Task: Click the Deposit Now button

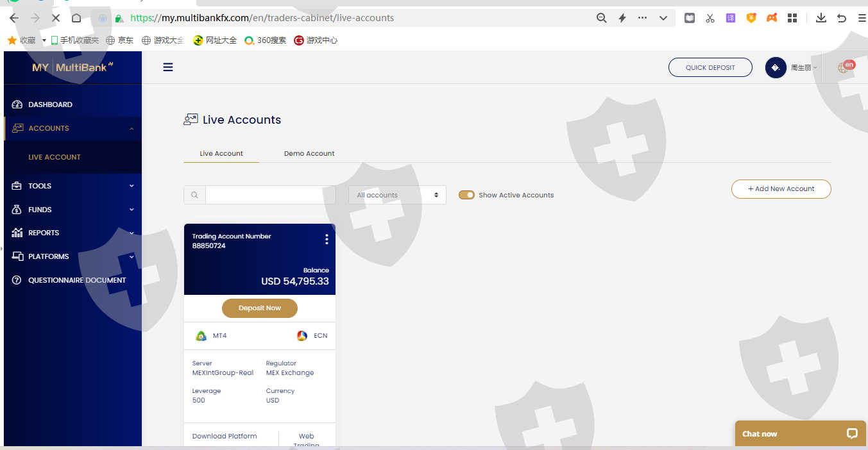Action: pyautogui.click(x=260, y=308)
